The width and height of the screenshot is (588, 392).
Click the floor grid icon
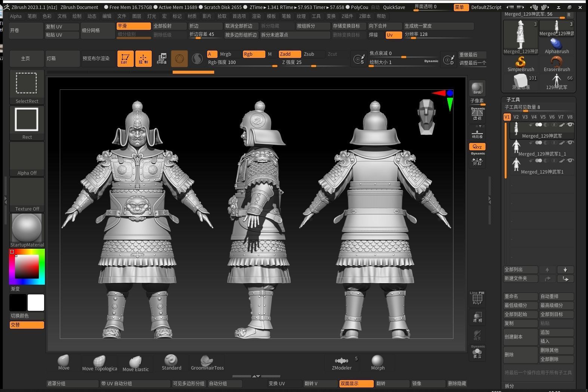coord(477,132)
